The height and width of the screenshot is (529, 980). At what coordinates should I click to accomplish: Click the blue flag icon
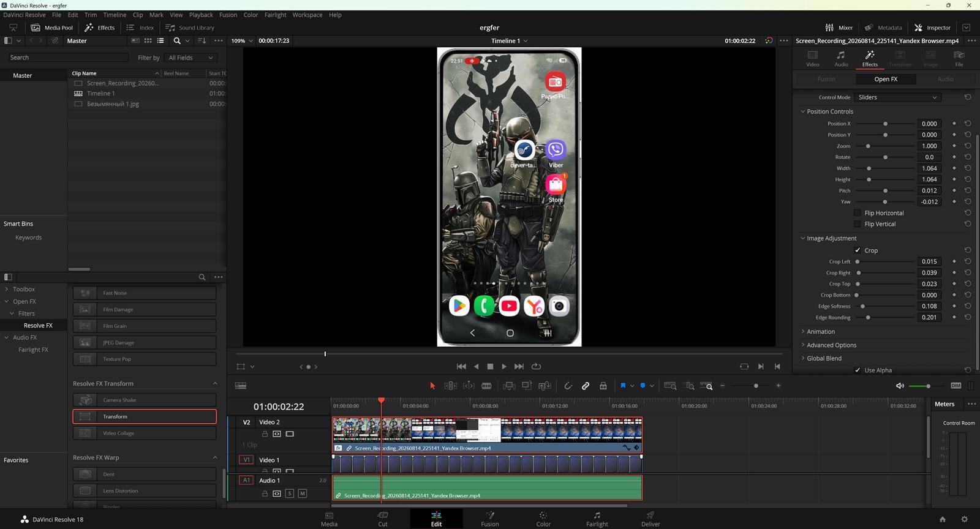pos(623,386)
